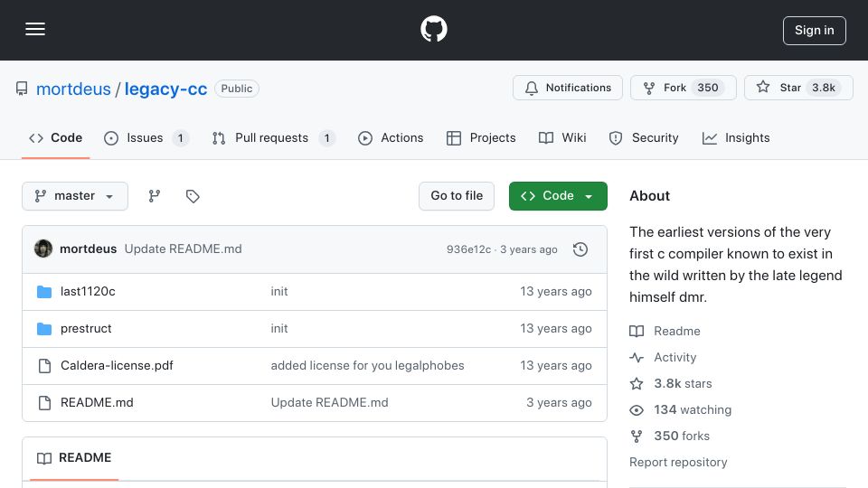Open the Caldera-license.pdf file
The image size is (868, 488).
click(117, 366)
